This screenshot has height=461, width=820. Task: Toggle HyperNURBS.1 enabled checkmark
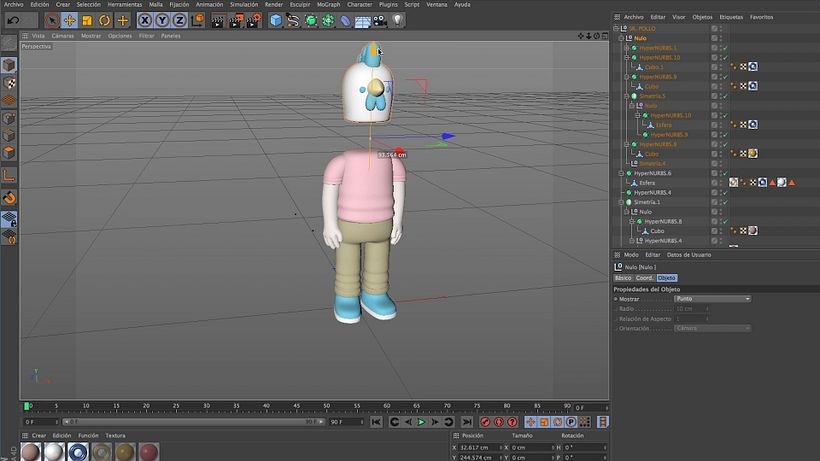point(726,48)
